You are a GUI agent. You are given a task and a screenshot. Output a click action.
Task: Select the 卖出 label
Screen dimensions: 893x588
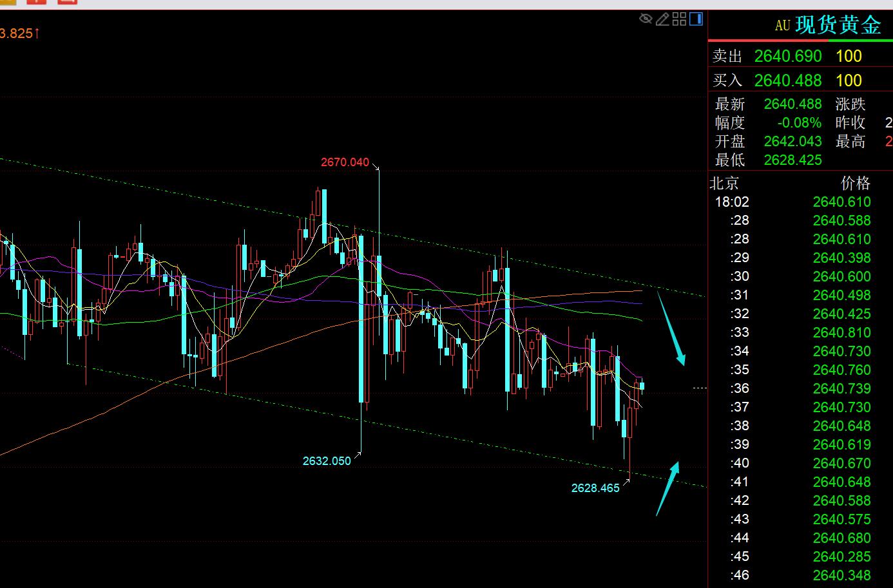727,56
